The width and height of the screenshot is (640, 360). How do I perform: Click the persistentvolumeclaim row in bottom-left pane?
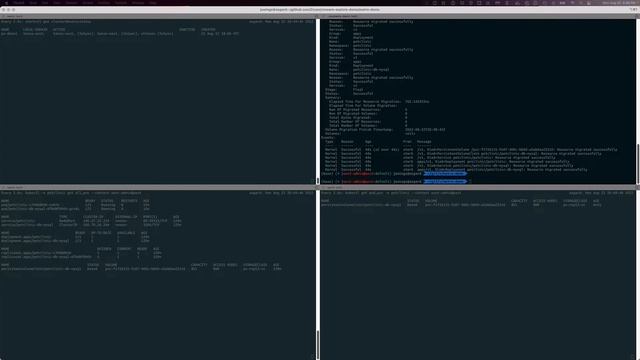[141, 269]
